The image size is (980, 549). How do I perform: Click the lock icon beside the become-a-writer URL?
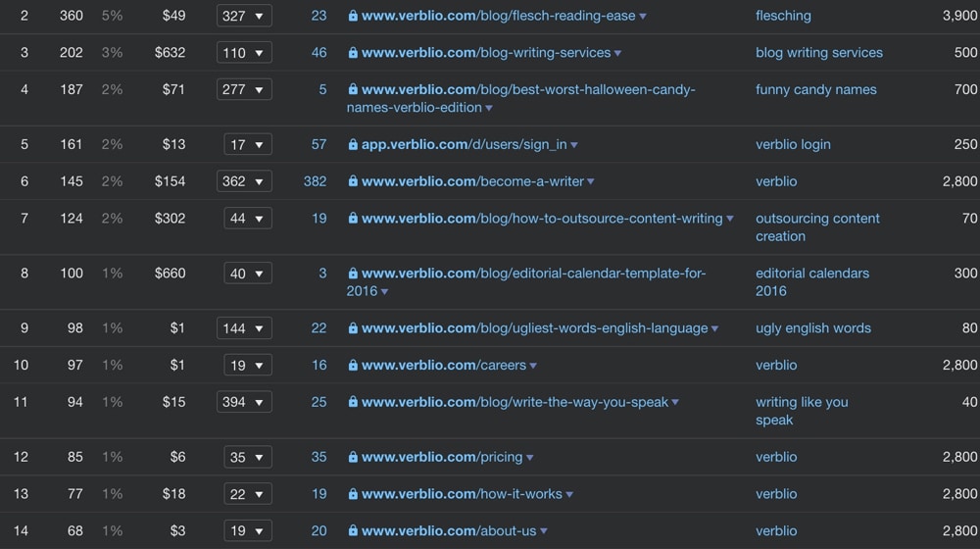(353, 181)
